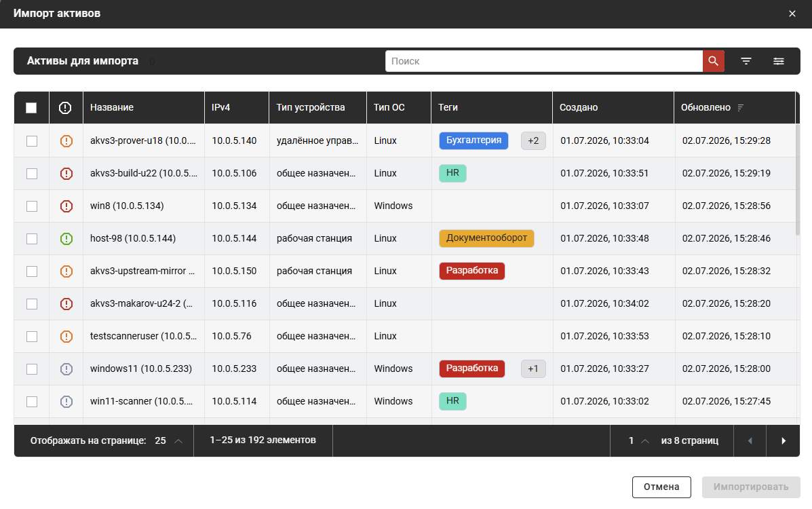Sort by the Название column header
The width and height of the screenshot is (812, 509).
point(143,108)
